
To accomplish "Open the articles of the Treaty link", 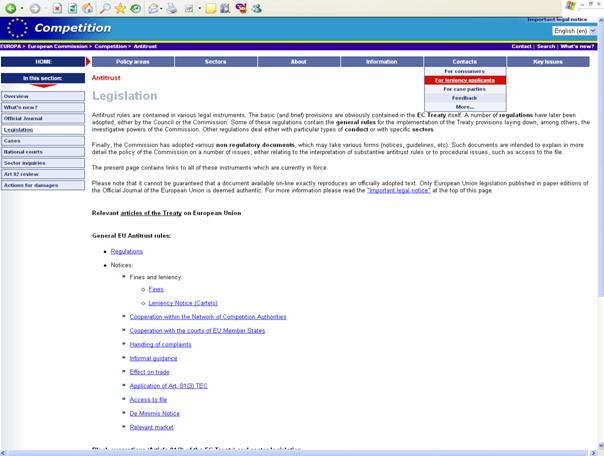I will tap(151, 213).
